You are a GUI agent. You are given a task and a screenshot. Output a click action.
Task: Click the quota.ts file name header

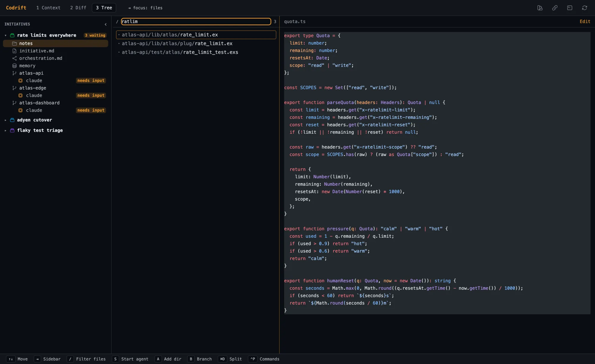(x=295, y=21)
